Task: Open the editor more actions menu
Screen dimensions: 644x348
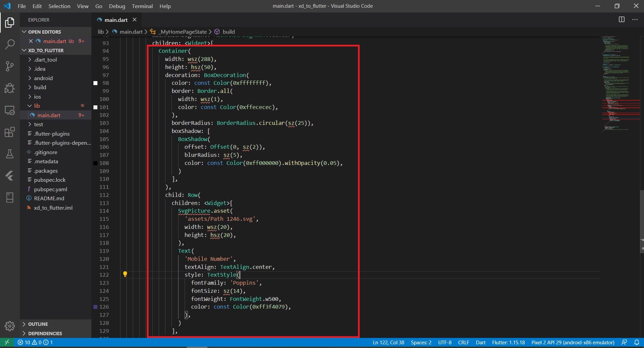Action: (x=635, y=20)
